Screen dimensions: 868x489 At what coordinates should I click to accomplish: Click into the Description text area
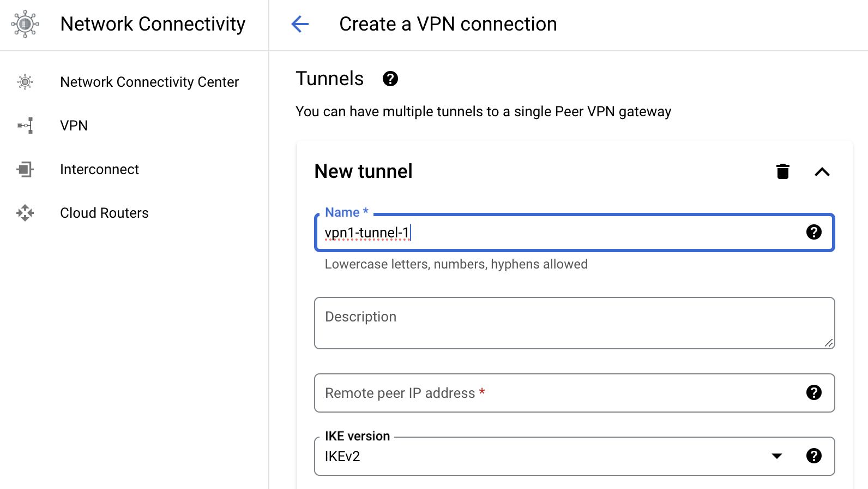[x=575, y=323]
